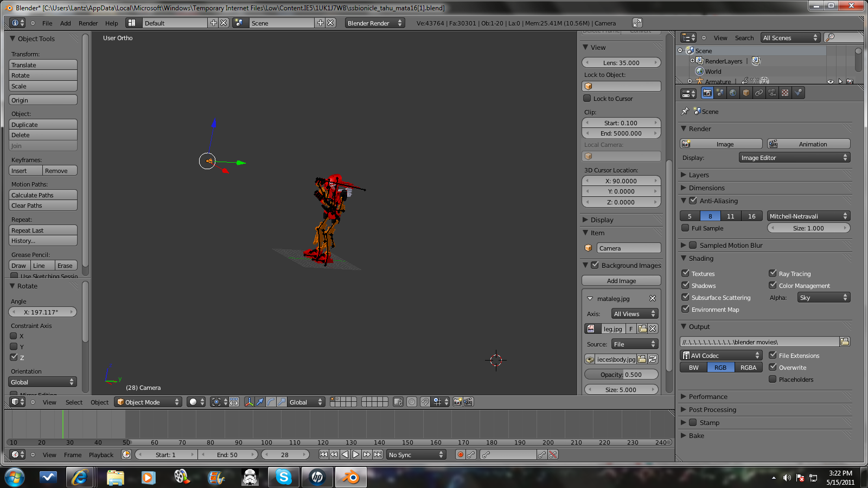Click the Blender icon on the taskbar

pos(350,477)
